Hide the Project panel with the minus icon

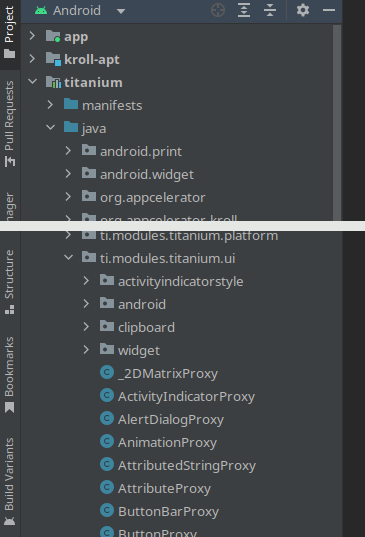click(x=329, y=10)
